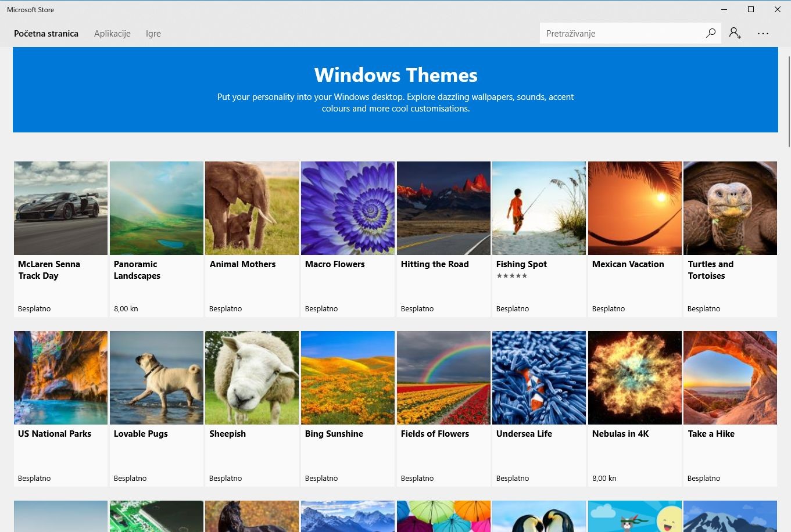Open Lovable Pugs dog thumbnail
The image size is (791, 532).
pos(156,378)
